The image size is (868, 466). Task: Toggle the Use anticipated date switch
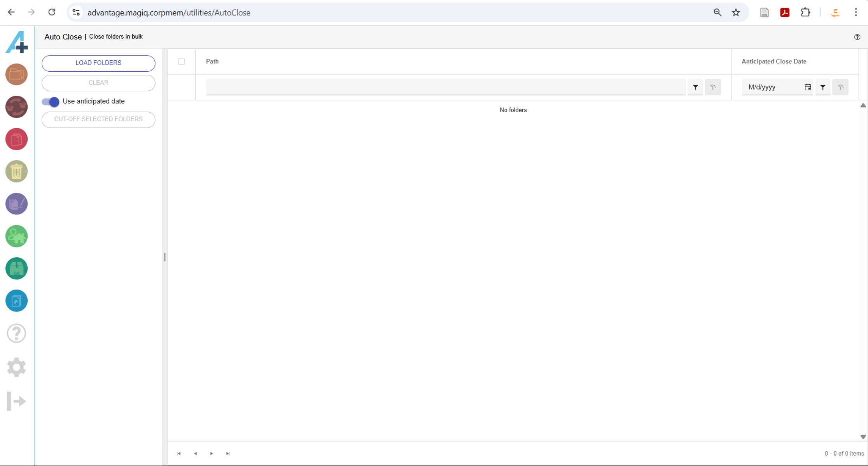coord(51,102)
